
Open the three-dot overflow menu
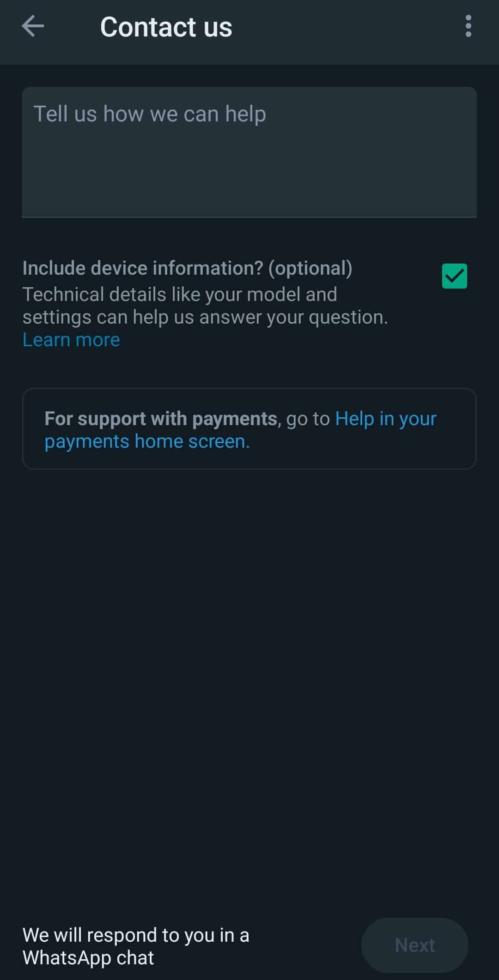click(x=469, y=26)
